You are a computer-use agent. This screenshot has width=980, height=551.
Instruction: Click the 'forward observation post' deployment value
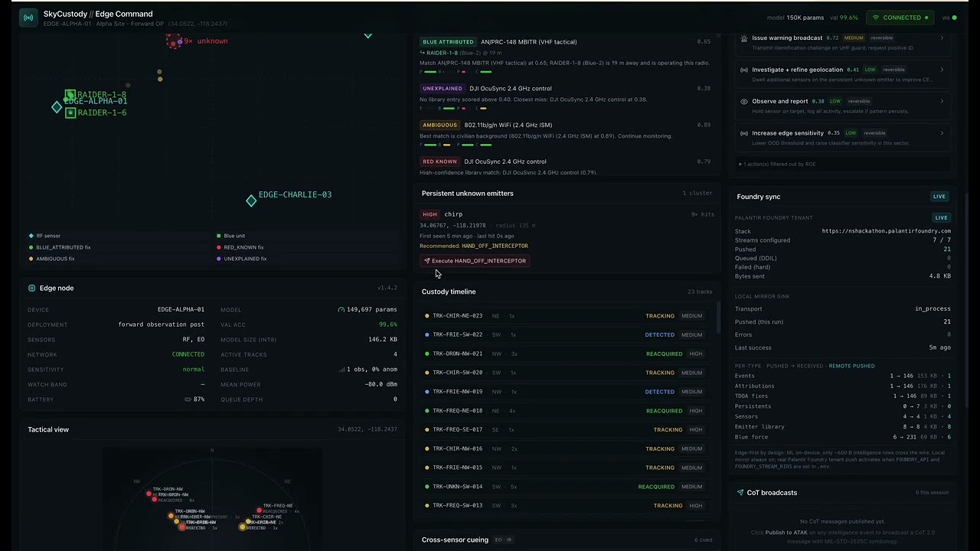161,324
